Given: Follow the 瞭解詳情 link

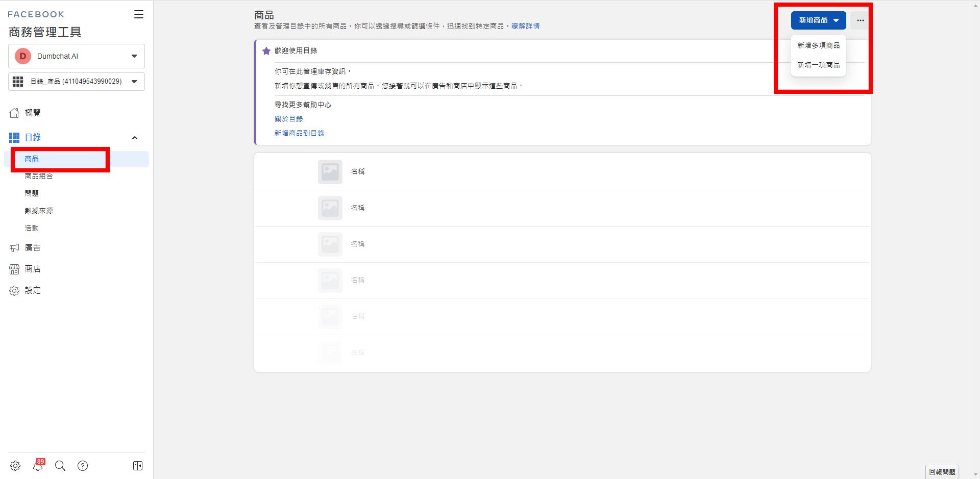Looking at the screenshot, I should (525, 26).
